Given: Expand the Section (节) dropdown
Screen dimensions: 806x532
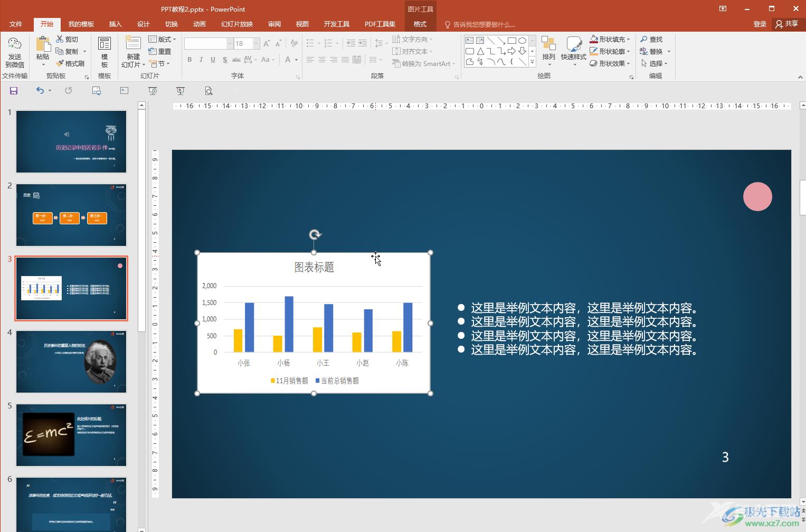Looking at the screenshot, I should tap(159, 64).
